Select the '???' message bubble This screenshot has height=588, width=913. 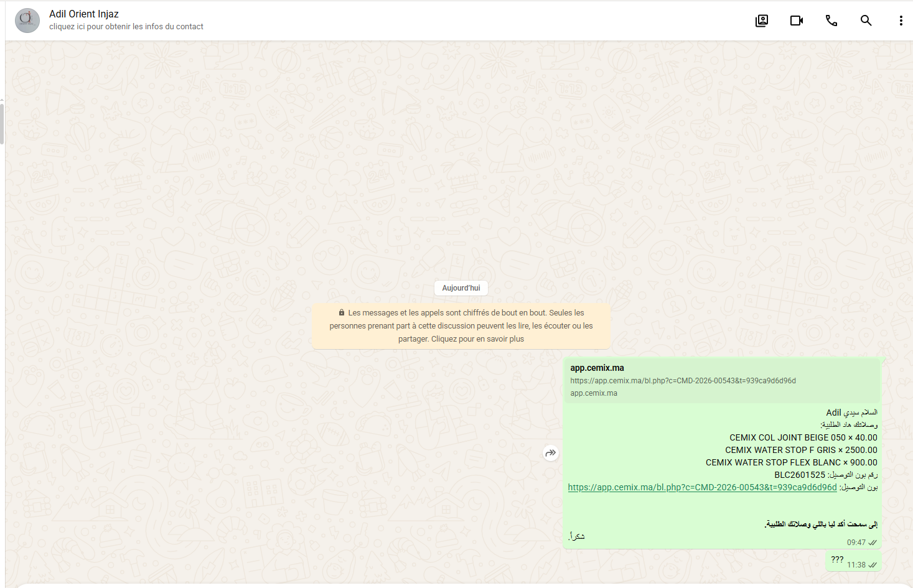pyautogui.click(x=853, y=561)
